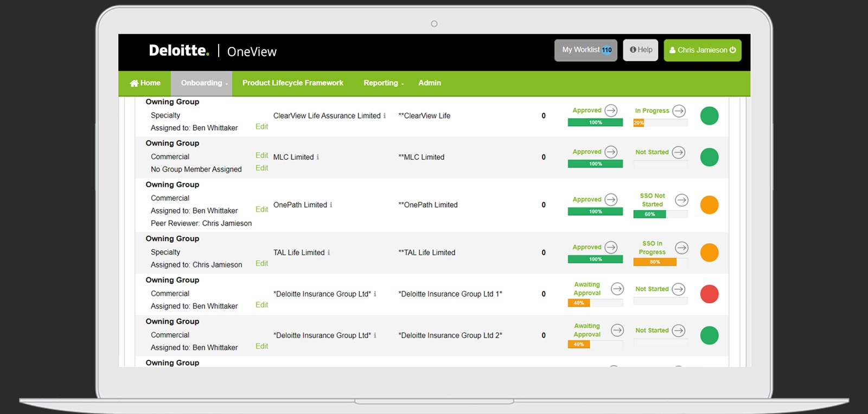Click the Deloitte logo
The height and width of the screenshot is (414, 868).
tap(179, 50)
